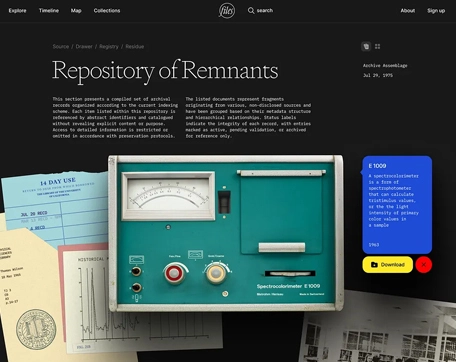456x362 pixels.
Task: Click the yellow Download button
Action: tap(388, 265)
